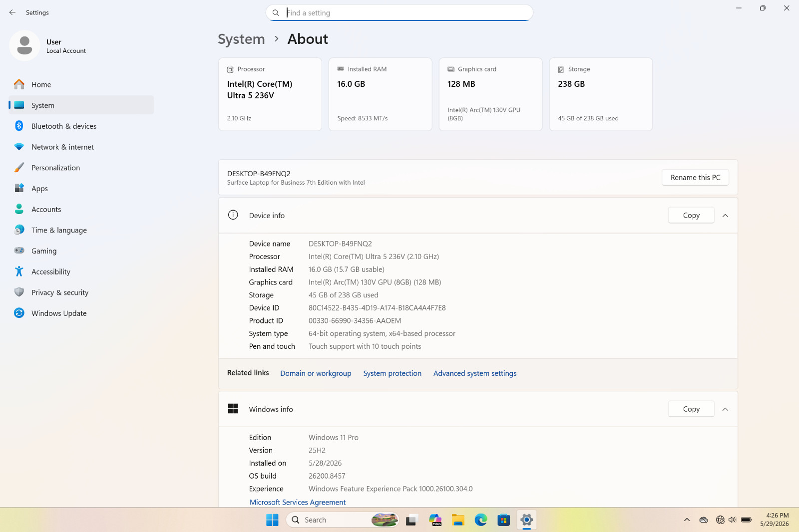This screenshot has width=799, height=532.
Task: Click the Storage drive icon on the card
Action: (x=561, y=69)
